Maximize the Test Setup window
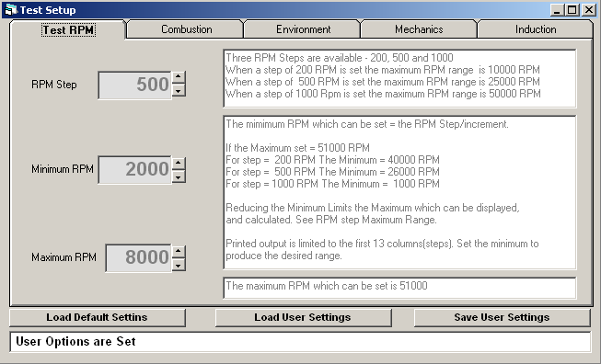601x364 pixels. click(x=572, y=10)
